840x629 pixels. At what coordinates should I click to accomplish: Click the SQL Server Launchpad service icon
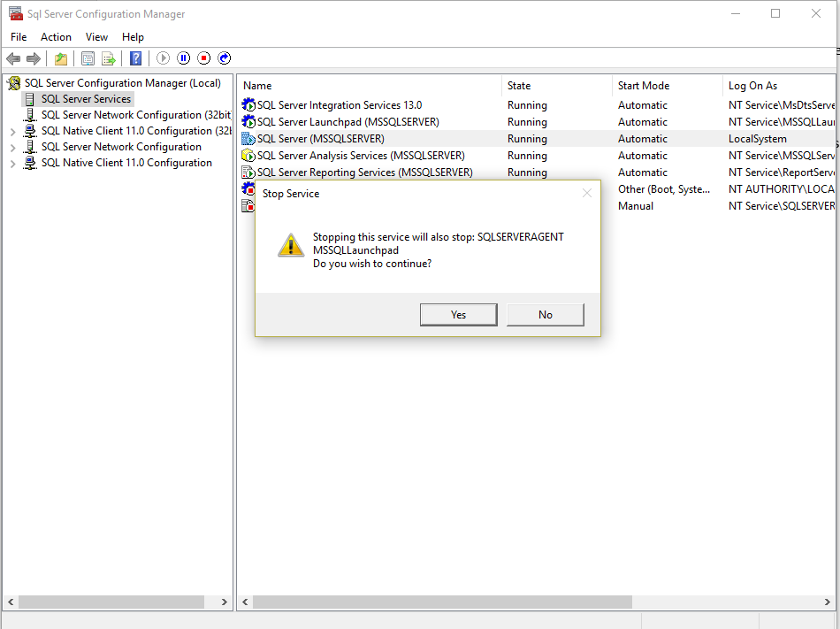pyautogui.click(x=248, y=121)
